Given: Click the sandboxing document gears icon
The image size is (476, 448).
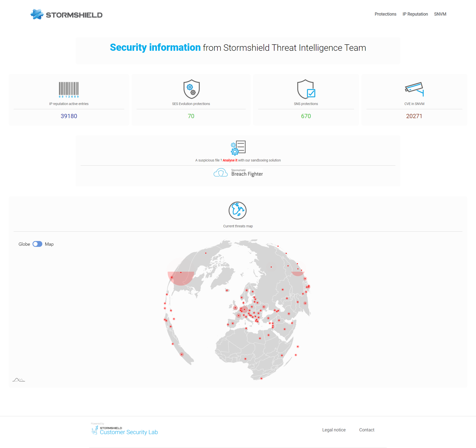Looking at the screenshot, I should coord(238,148).
